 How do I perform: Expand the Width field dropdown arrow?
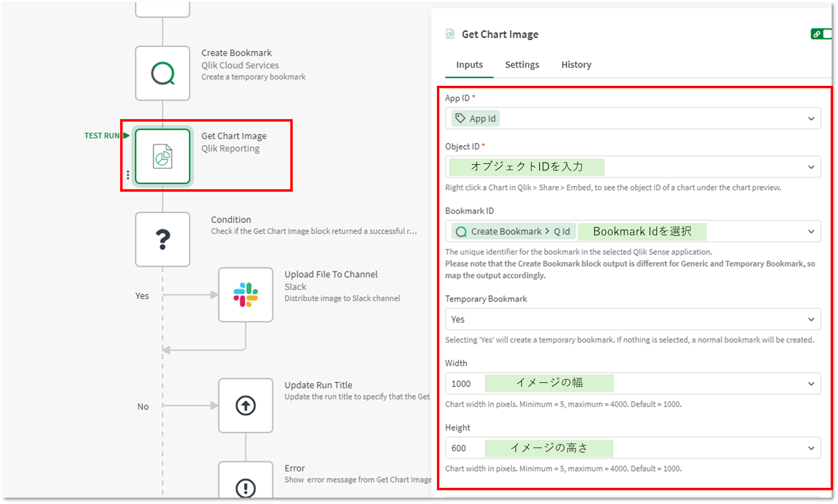(x=811, y=384)
